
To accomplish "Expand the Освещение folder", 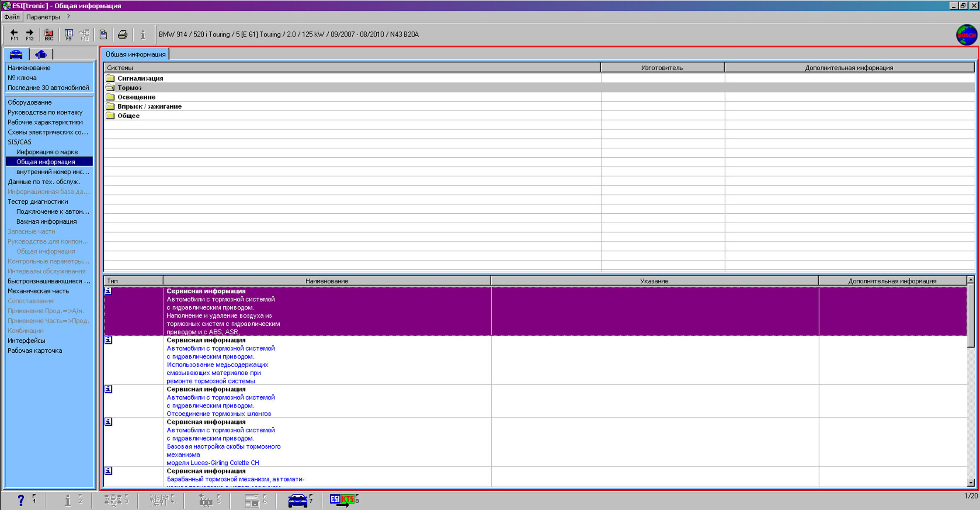I will point(136,97).
